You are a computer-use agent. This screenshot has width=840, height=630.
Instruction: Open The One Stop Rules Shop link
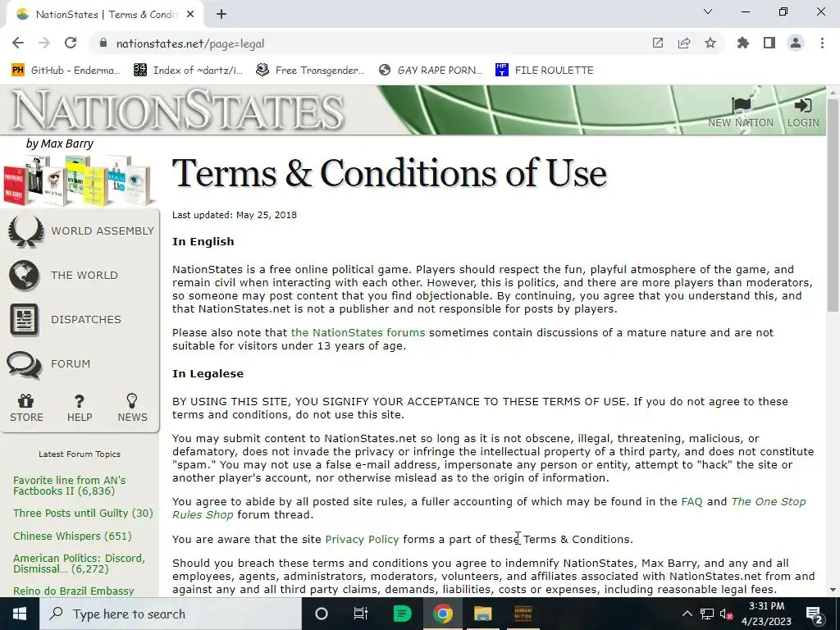pyautogui.click(x=768, y=502)
